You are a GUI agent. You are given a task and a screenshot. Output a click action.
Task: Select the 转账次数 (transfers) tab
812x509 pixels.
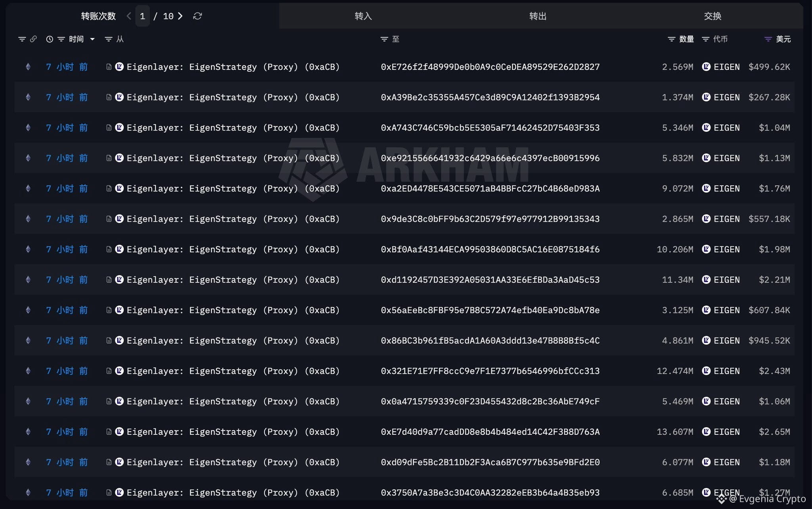[x=98, y=16]
